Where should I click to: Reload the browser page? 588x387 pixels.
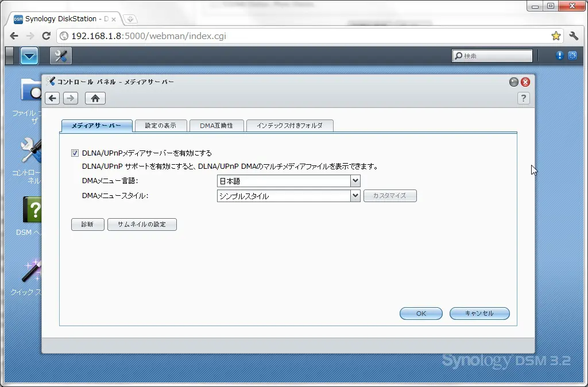pos(46,36)
